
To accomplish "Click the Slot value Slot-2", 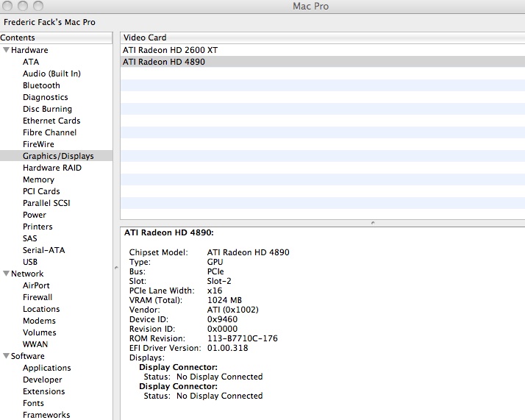I will tap(219, 281).
